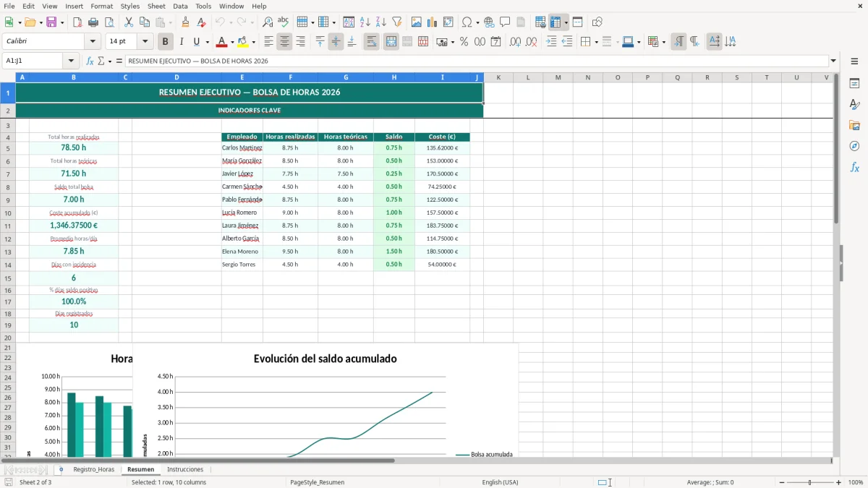This screenshot has height=488, width=868.
Task: Select the Clone Formatting paintbrush
Action: (185, 22)
